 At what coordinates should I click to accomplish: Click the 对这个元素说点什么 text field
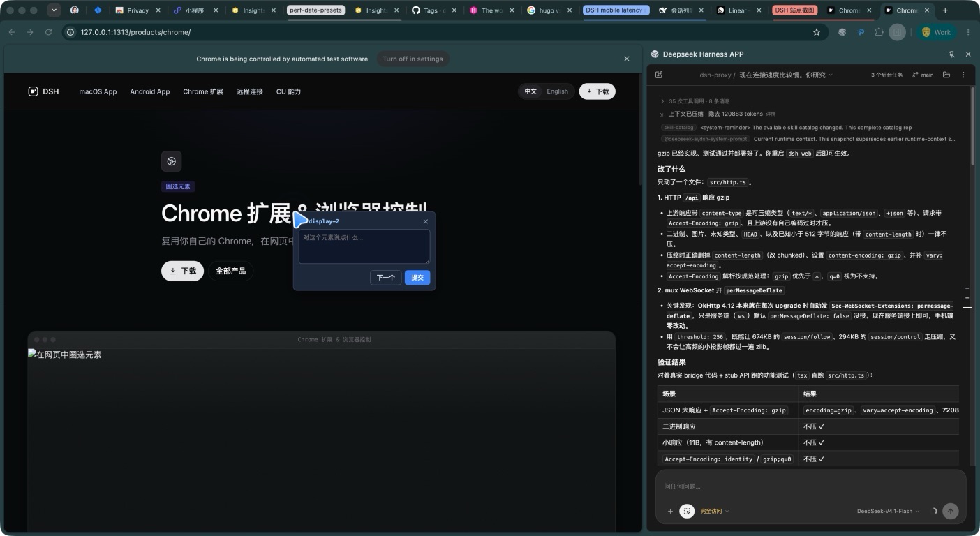364,246
